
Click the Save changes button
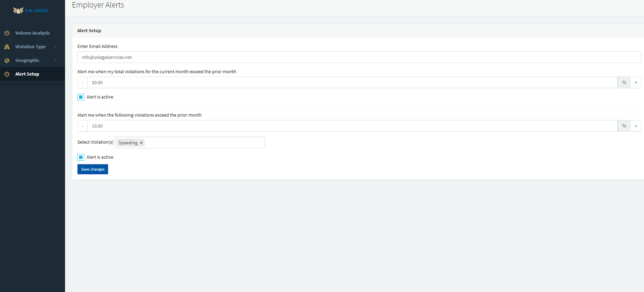93,169
